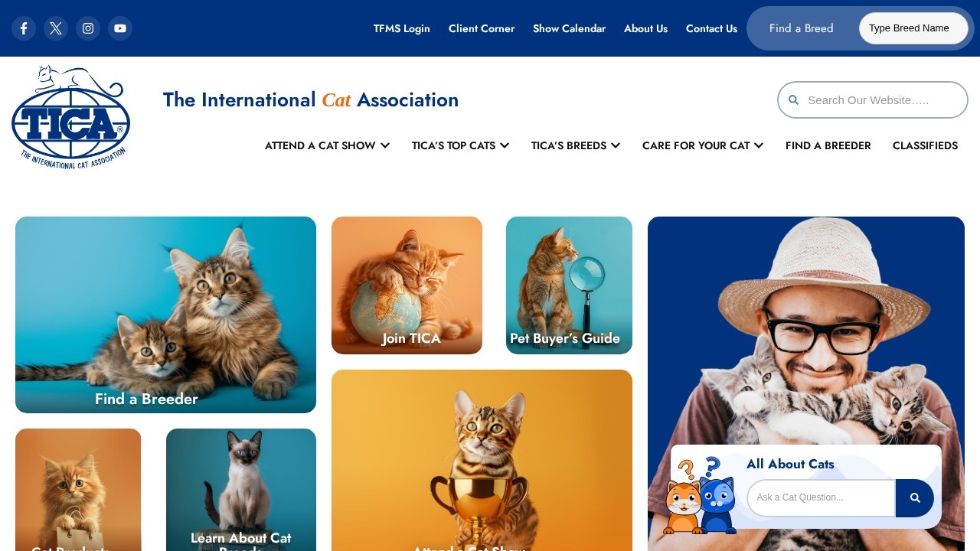The height and width of the screenshot is (551, 980).
Task: Expand the TICA's Top Cats dropdown
Action: pyautogui.click(x=460, y=145)
